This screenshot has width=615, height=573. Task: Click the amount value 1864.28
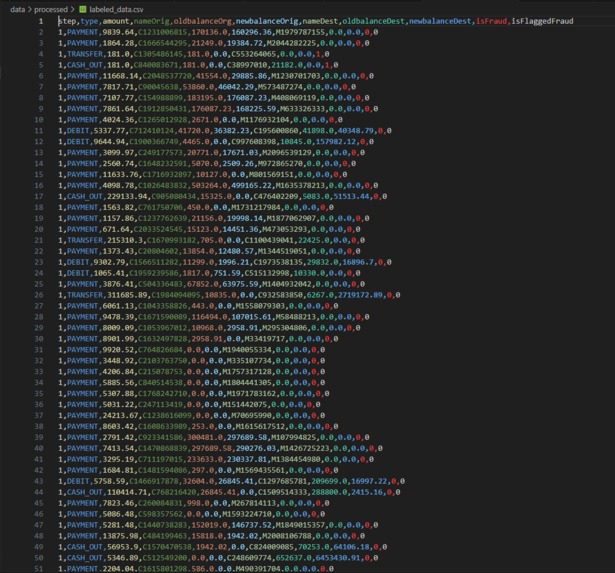click(118, 43)
